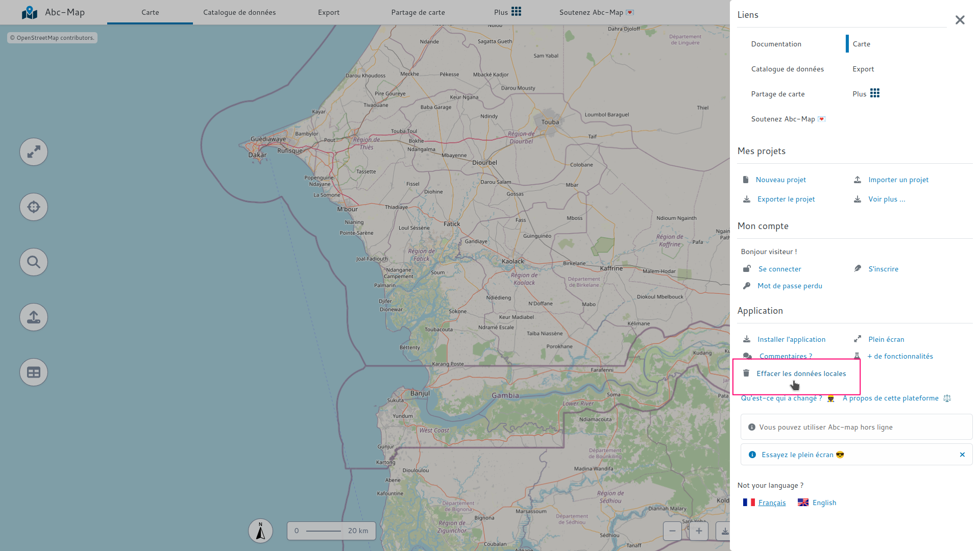Open the Export tab in top bar
This screenshot has height=551, width=980.
[329, 12]
